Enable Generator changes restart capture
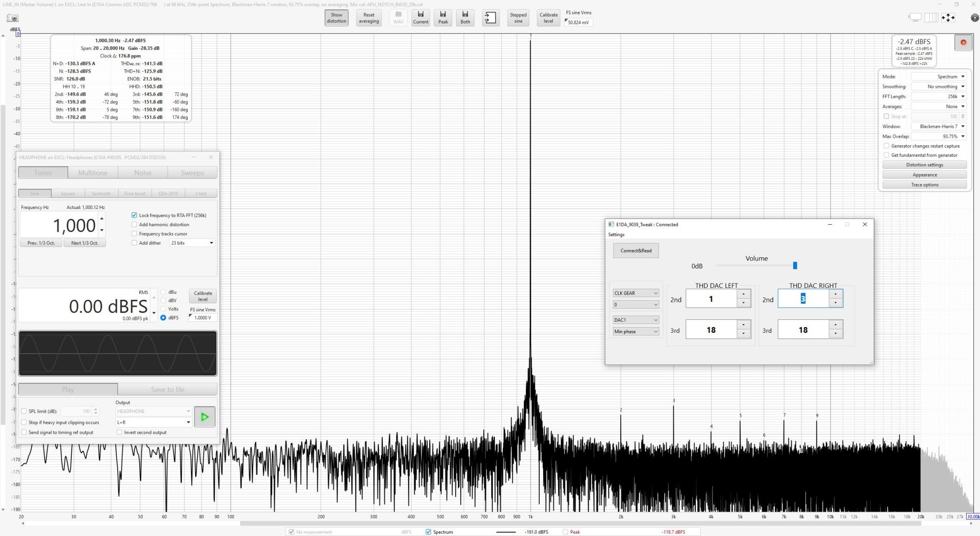Image resolution: width=980 pixels, height=536 pixels. (886, 146)
